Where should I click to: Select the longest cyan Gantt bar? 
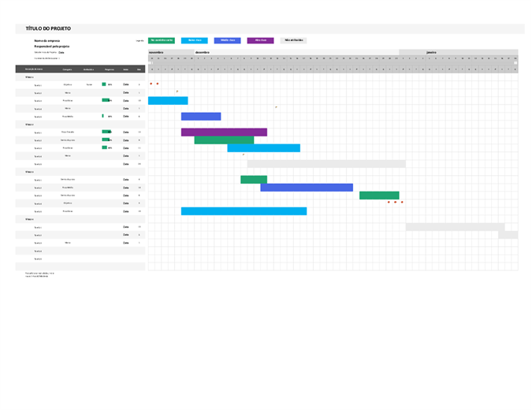(x=244, y=211)
